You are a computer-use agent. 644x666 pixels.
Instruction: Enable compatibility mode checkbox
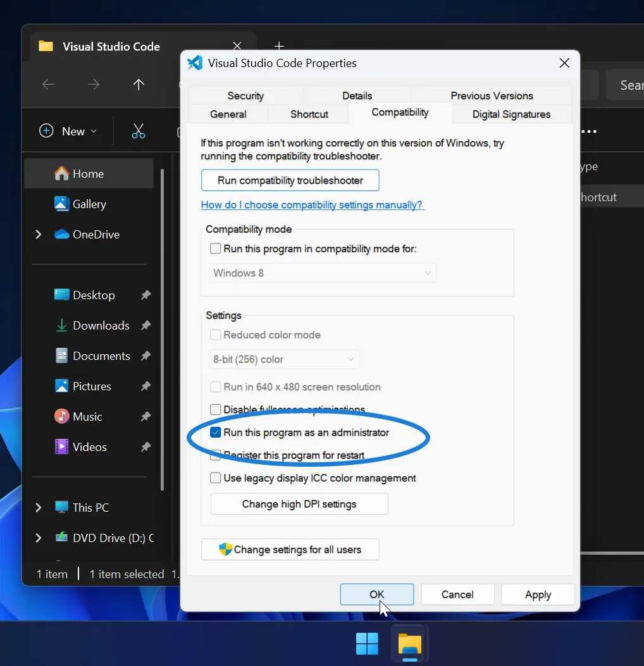pyautogui.click(x=215, y=249)
